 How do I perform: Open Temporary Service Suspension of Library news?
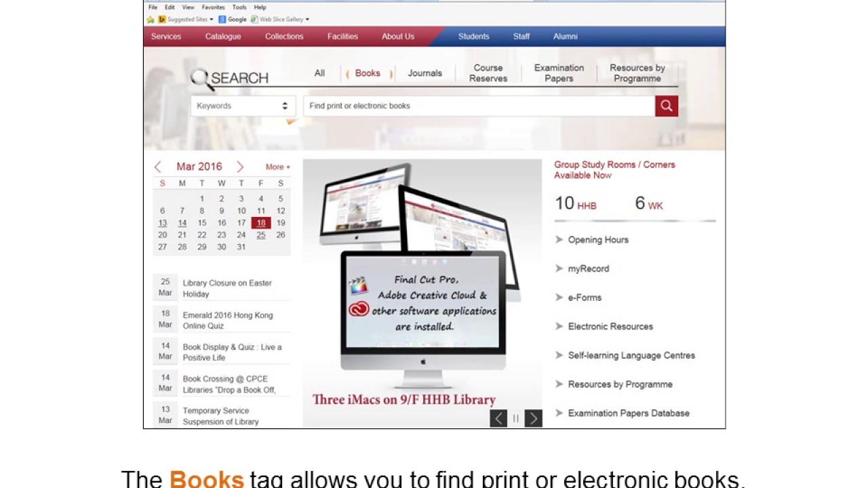click(220, 416)
